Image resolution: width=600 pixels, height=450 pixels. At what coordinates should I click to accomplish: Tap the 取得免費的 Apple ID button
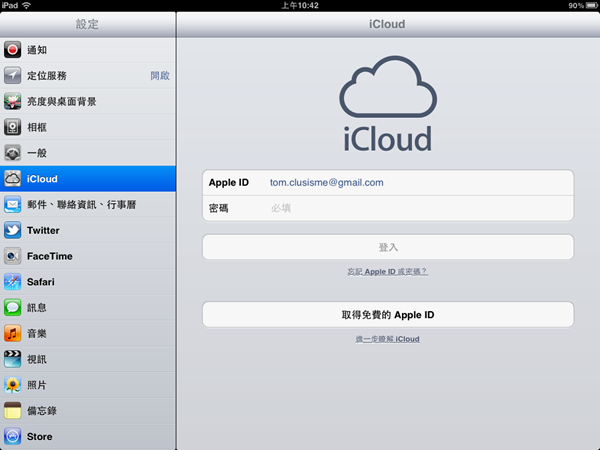coord(388,315)
